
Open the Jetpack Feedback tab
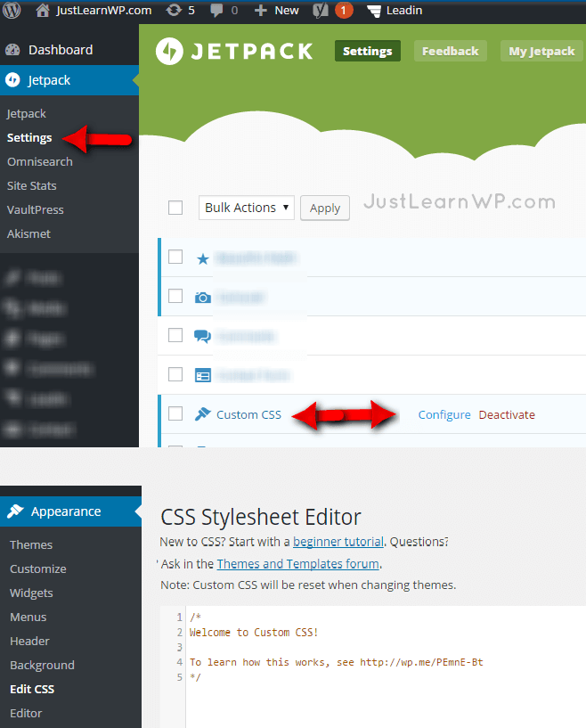(x=450, y=51)
